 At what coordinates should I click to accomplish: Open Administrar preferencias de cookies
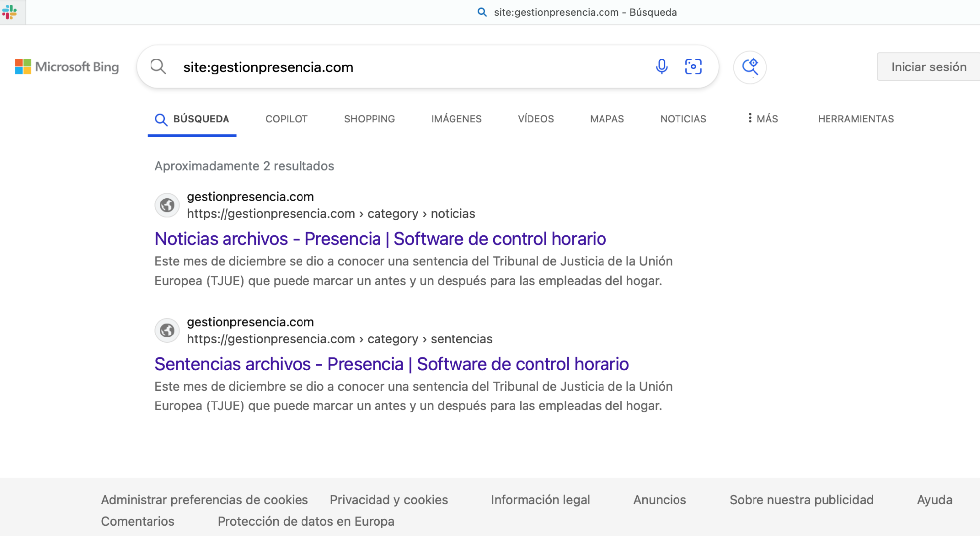tap(205, 500)
